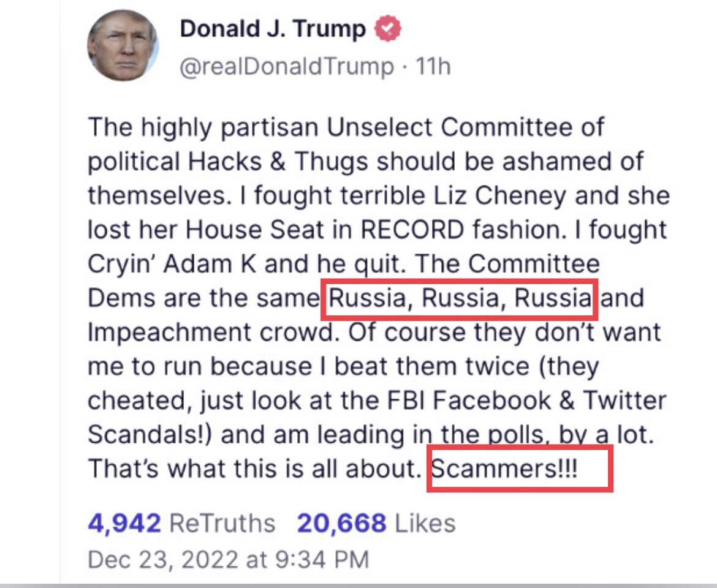Screen dimensions: 717x588
Task: Click the @realDonaldTrump handle
Action: point(286,66)
